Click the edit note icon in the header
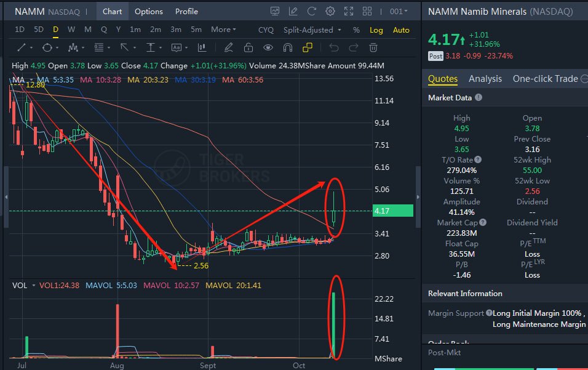 [293, 11]
